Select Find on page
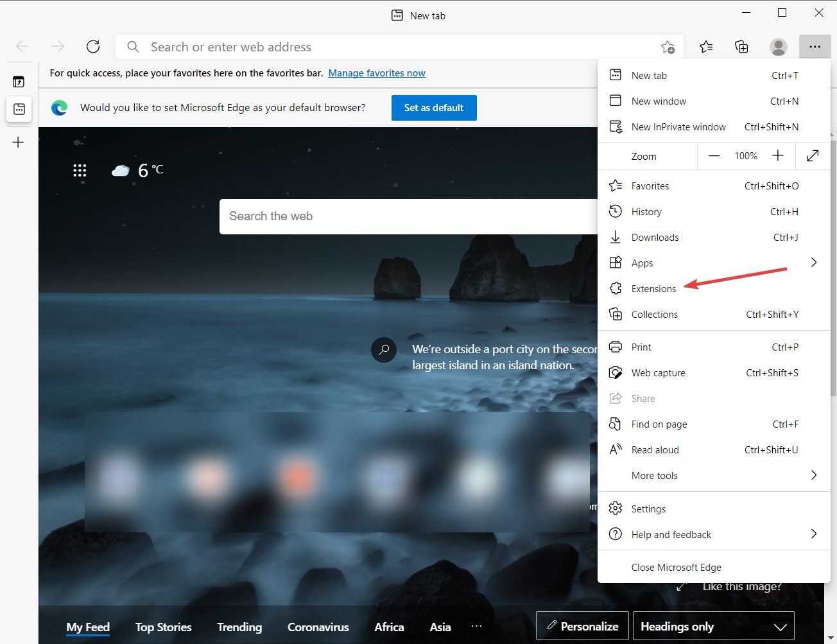Screen dimensions: 837x644 coord(714,424)
